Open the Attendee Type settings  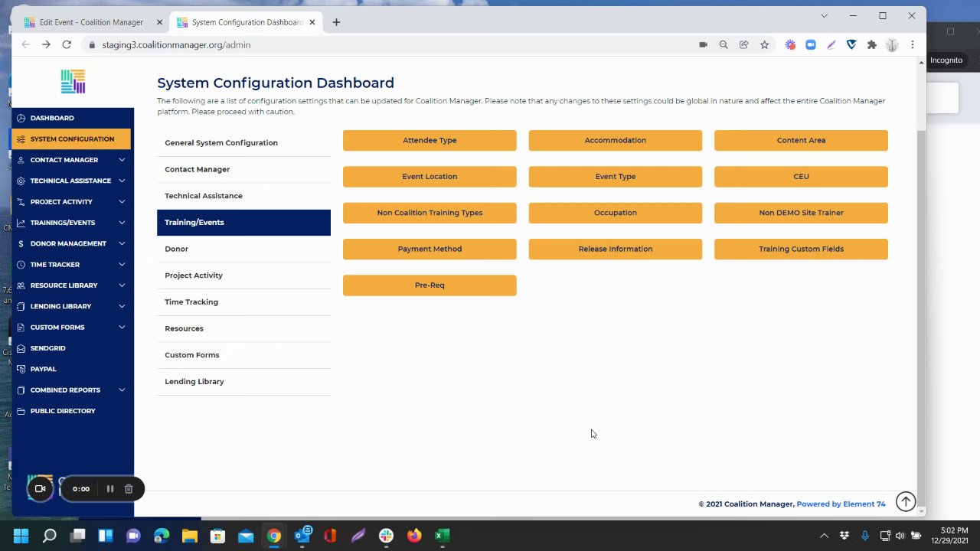pyautogui.click(x=430, y=140)
